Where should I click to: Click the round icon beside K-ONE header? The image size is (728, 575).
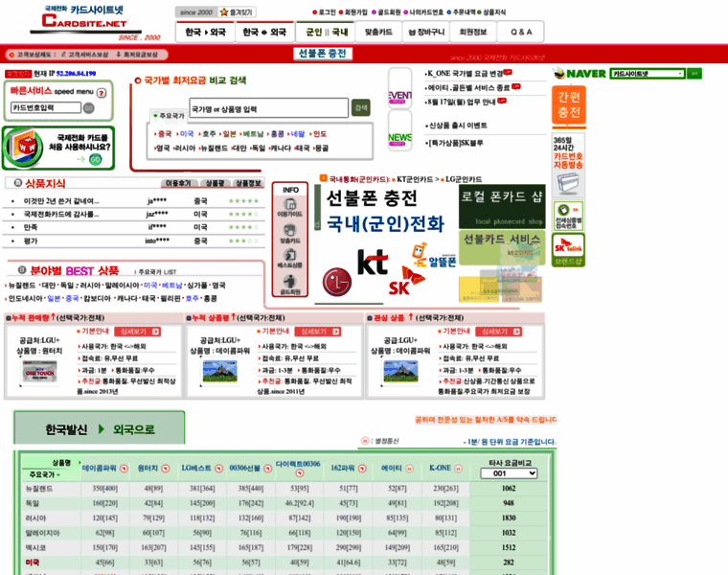pyautogui.click(x=458, y=469)
